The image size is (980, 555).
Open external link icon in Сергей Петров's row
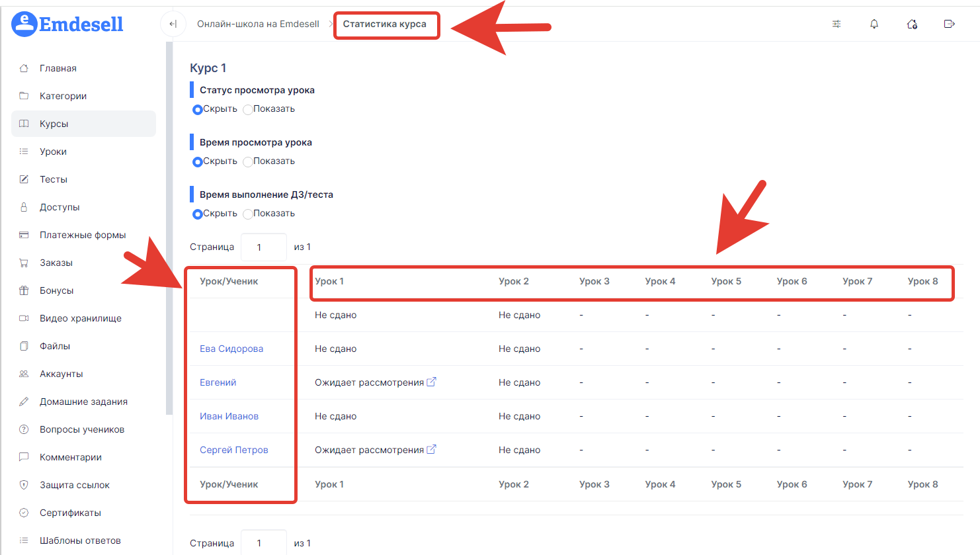(x=431, y=449)
